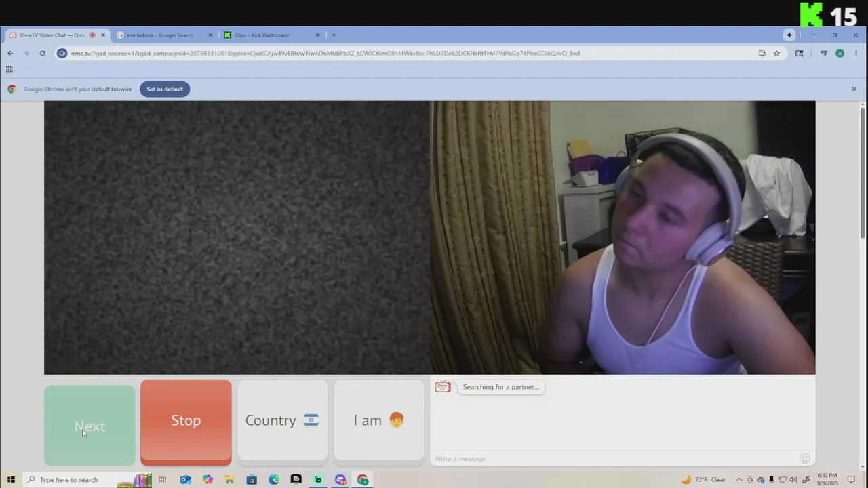The image size is (868, 488).
Task: Open the green streaming app in taskbar
Action: click(318, 480)
